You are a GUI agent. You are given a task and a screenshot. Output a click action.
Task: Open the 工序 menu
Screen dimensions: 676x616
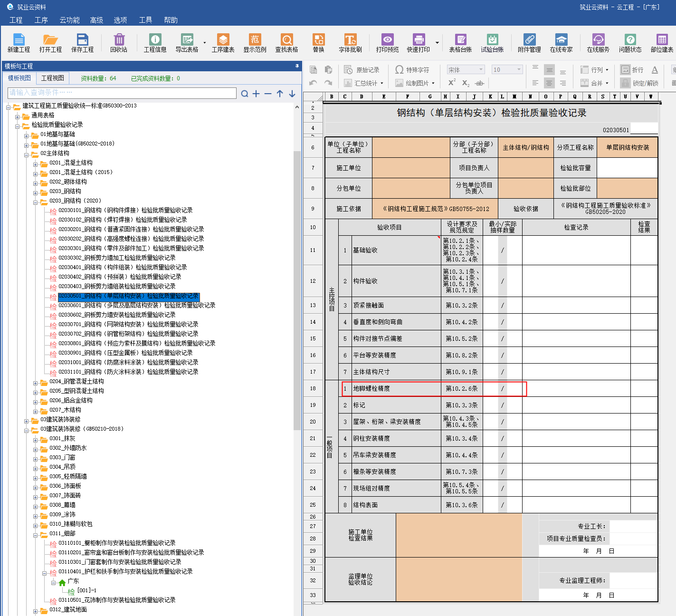[41, 20]
